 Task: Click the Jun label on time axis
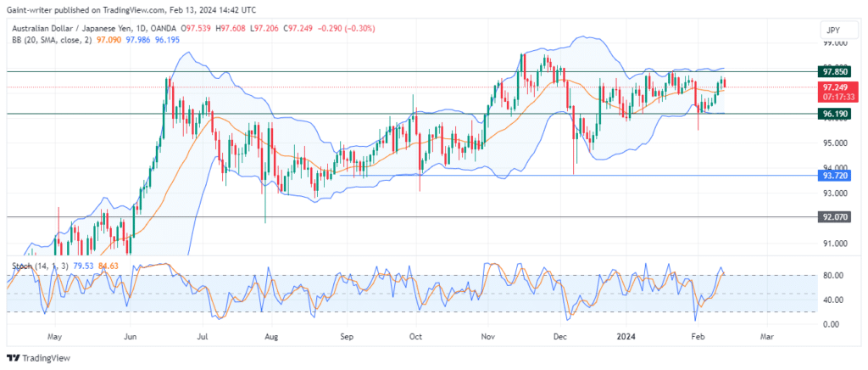(130, 336)
